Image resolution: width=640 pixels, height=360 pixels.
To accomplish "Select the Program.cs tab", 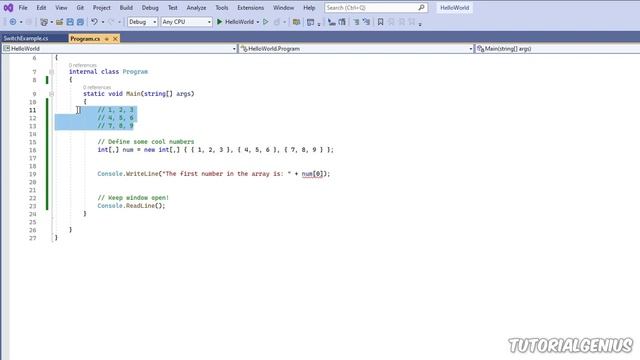I will (x=85, y=39).
